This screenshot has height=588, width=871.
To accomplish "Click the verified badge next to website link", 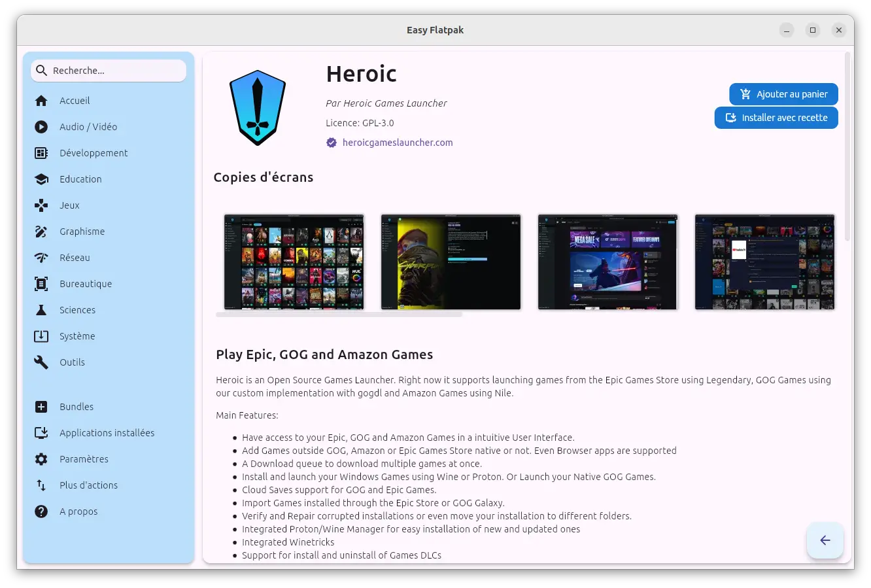I will point(332,143).
